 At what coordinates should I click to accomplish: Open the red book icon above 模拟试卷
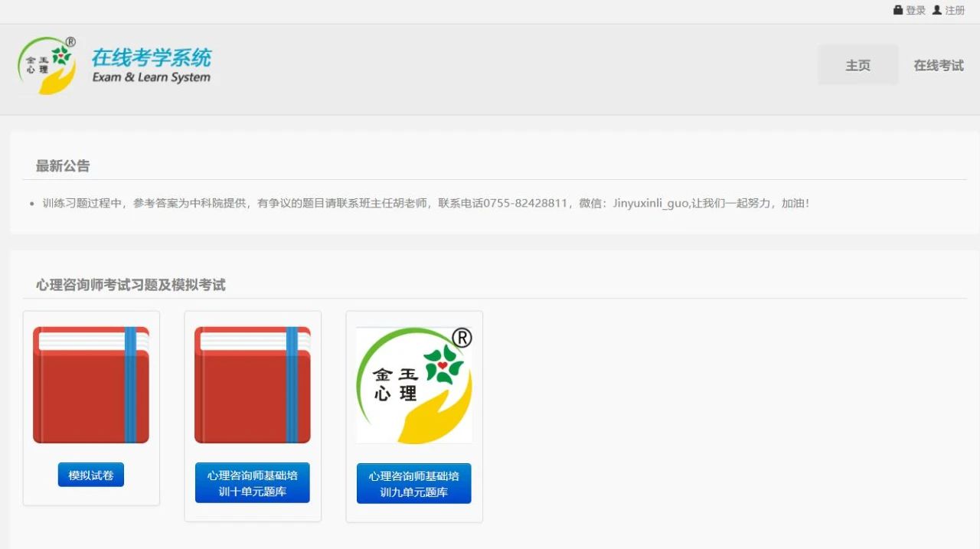pyautogui.click(x=91, y=384)
